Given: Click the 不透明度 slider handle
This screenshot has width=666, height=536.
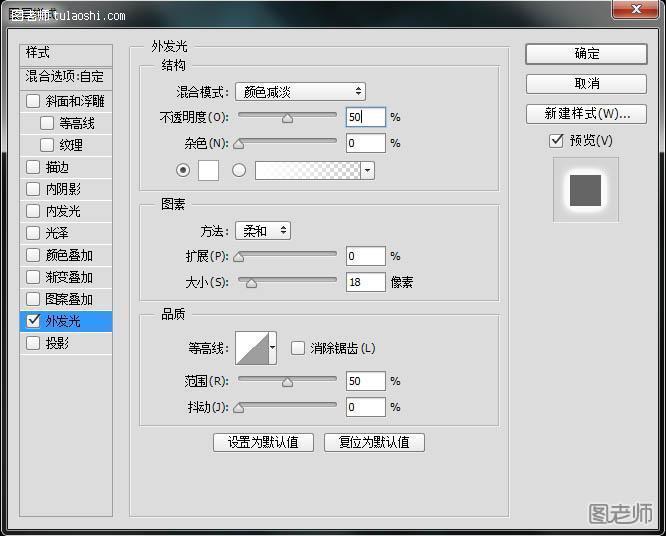Looking at the screenshot, I should click(x=288, y=118).
